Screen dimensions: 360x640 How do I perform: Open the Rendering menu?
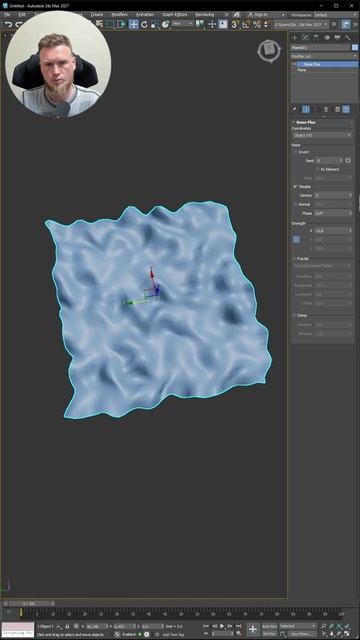tap(204, 15)
